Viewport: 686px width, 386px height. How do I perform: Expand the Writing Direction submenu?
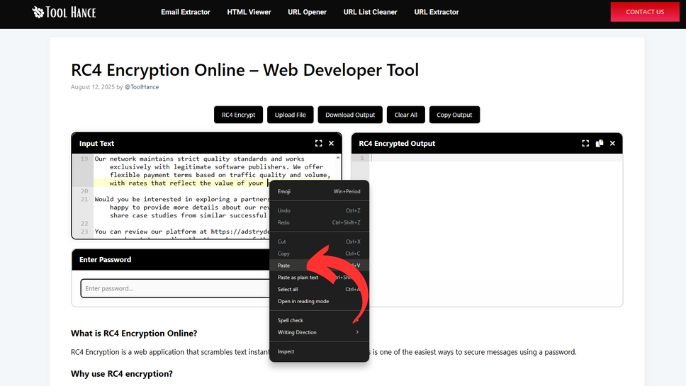[319, 332]
